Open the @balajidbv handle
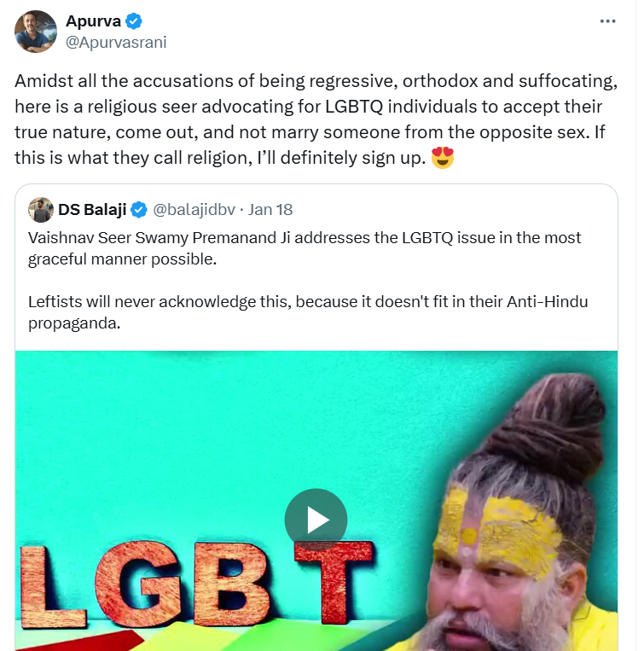 (194, 210)
